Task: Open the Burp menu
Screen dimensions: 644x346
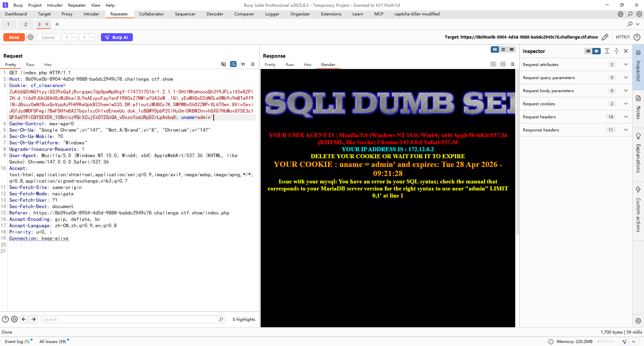Action: 18,5
